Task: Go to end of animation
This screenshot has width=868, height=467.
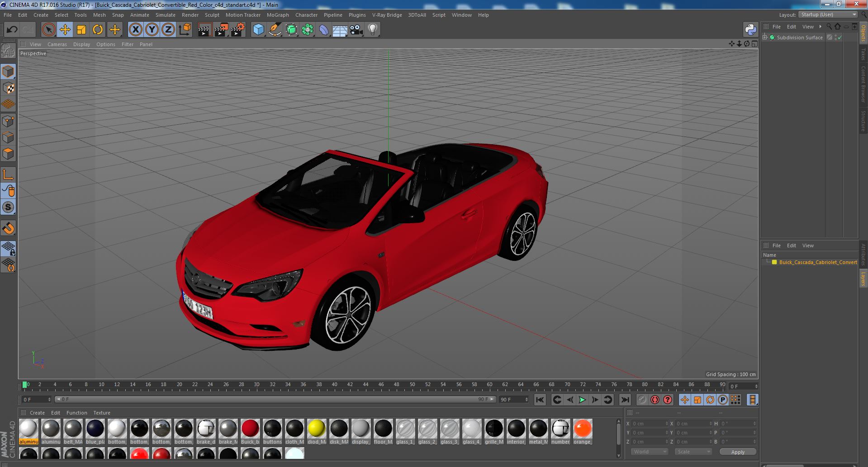Action: coord(625,400)
